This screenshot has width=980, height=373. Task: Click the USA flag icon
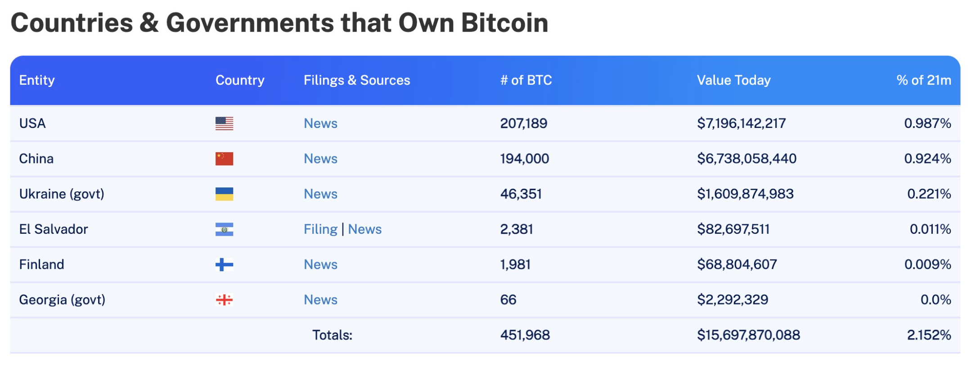click(224, 123)
